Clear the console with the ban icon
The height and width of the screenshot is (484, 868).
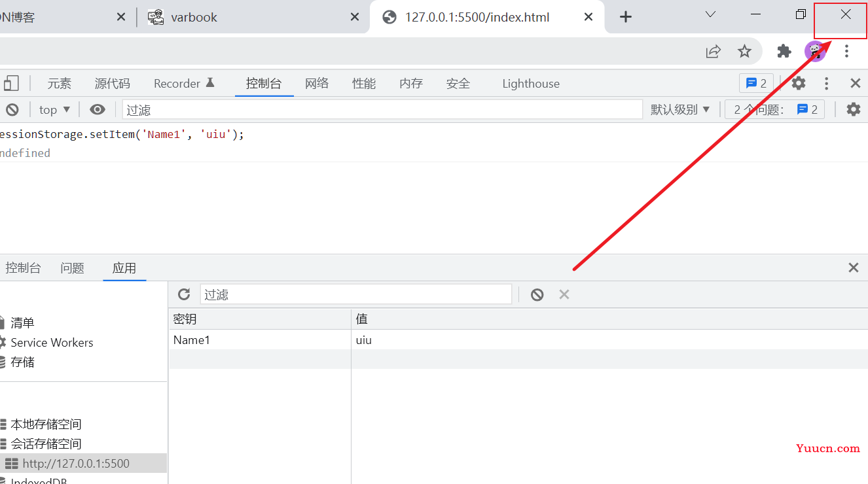[12, 109]
